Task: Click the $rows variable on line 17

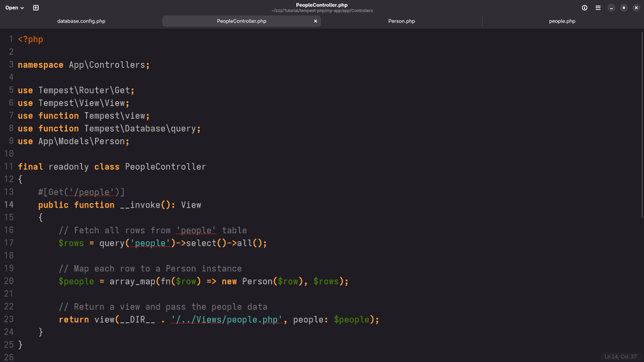Action: (x=71, y=243)
